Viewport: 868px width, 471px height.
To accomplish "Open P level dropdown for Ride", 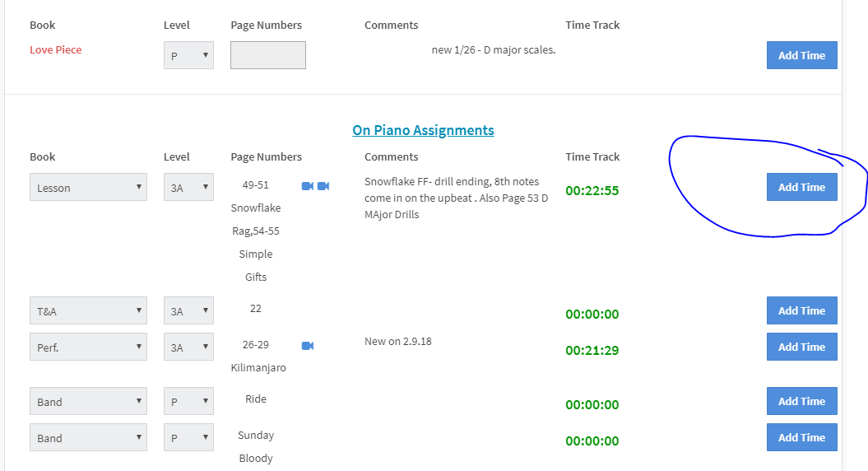I will pyautogui.click(x=188, y=401).
